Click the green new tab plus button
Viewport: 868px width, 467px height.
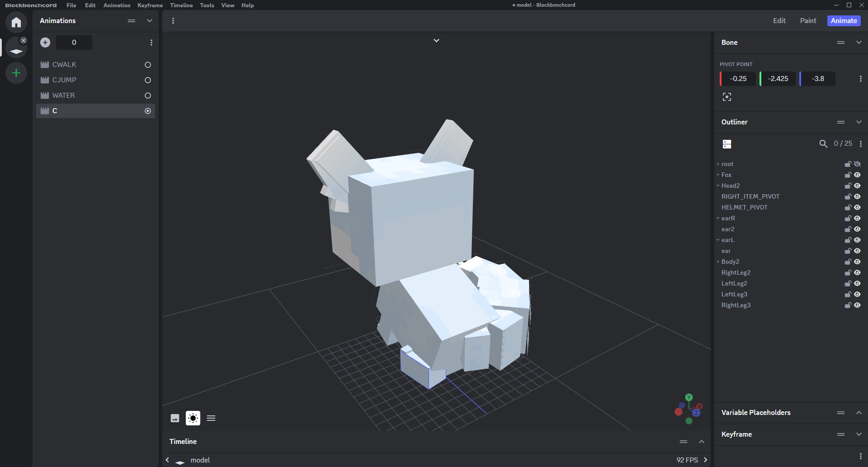[x=16, y=73]
